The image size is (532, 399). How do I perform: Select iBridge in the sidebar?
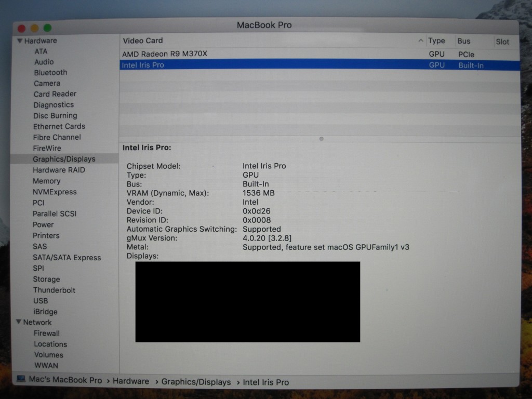point(46,312)
